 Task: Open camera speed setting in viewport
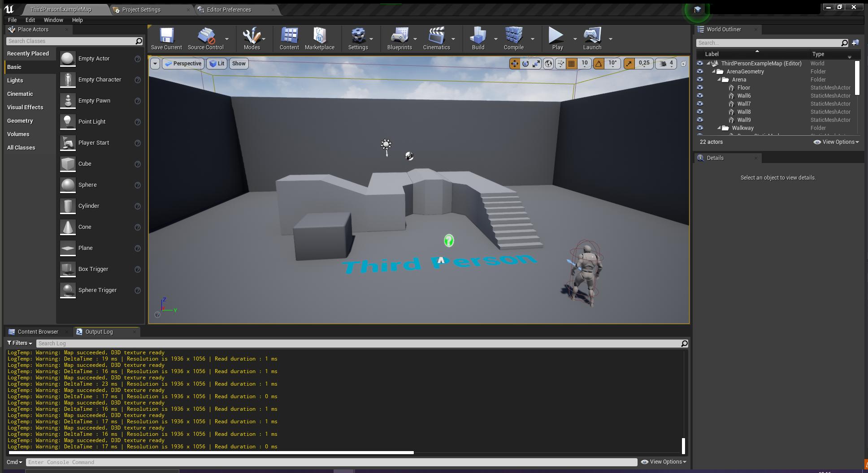pyautogui.click(x=666, y=64)
